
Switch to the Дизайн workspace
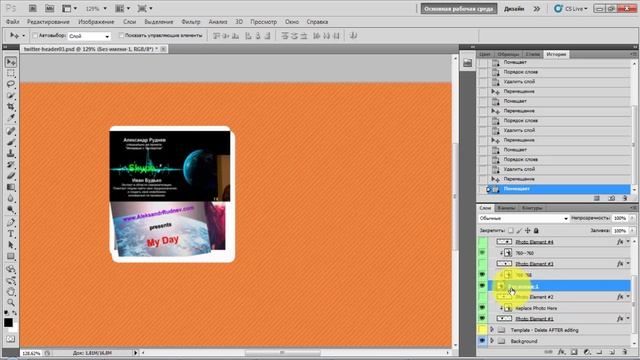pos(514,9)
